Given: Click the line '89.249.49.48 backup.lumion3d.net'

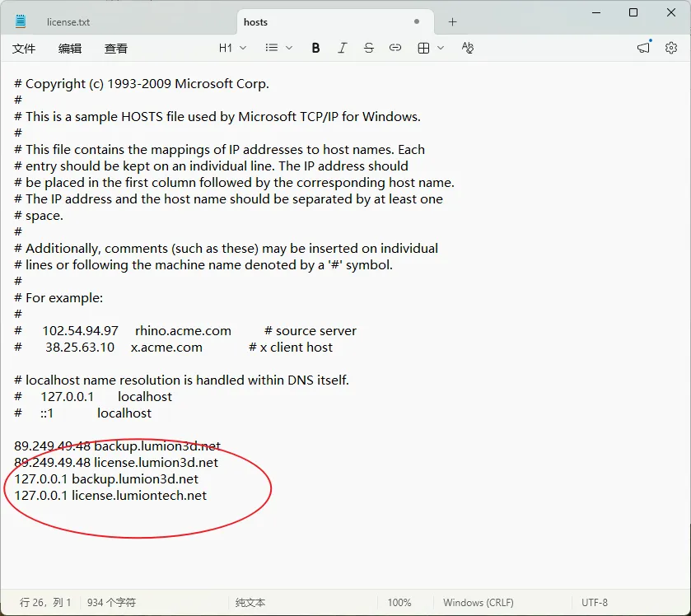Looking at the screenshot, I should tap(117, 446).
